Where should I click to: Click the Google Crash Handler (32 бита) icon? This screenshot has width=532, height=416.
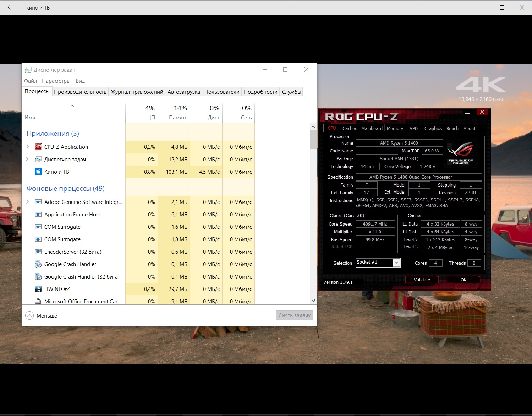pyautogui.click(x=38, y=276)
